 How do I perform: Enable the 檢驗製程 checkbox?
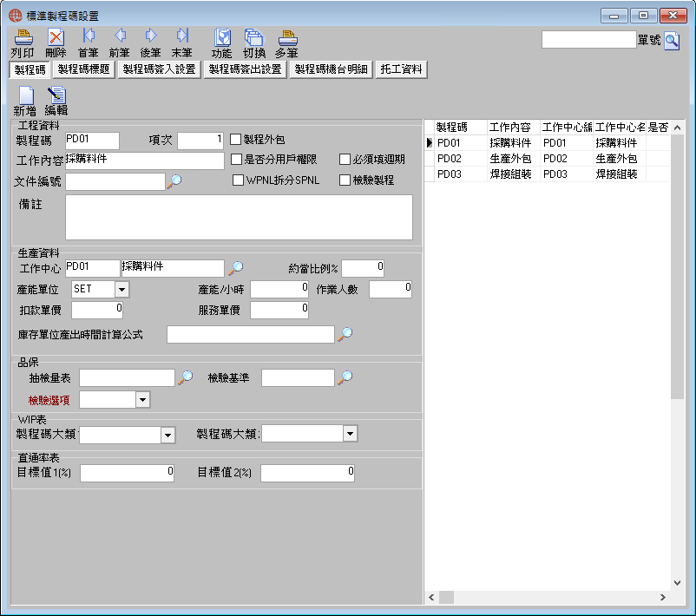[x=345, y=180]
